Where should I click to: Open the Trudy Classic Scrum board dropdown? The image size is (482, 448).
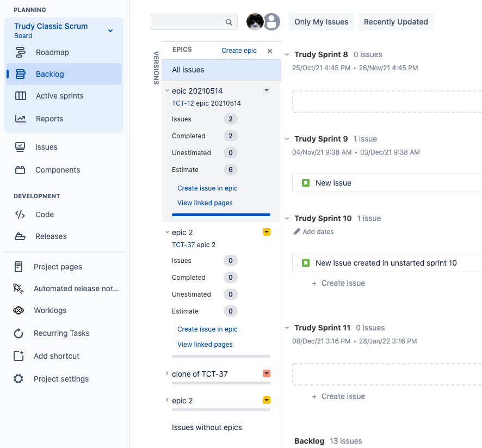[110, 30]
